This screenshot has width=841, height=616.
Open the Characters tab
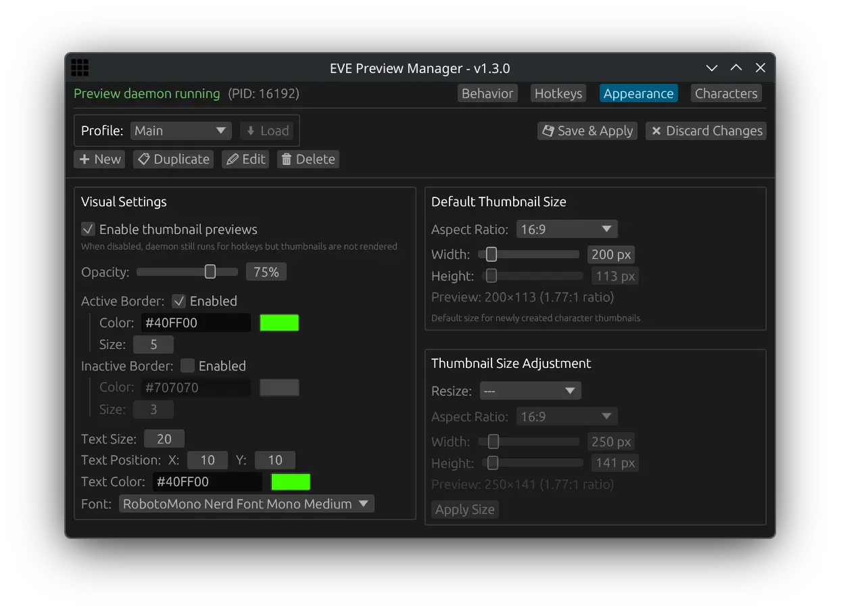(726, 93)
